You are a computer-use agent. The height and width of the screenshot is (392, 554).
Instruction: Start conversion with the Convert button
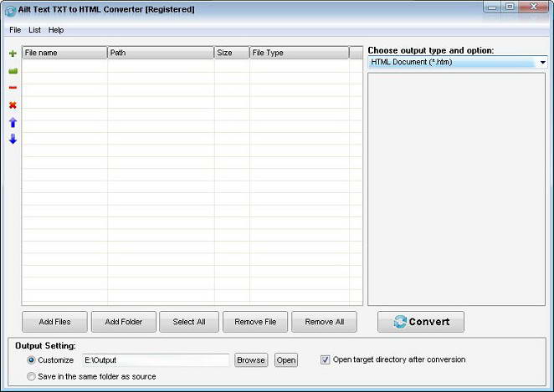421,322
